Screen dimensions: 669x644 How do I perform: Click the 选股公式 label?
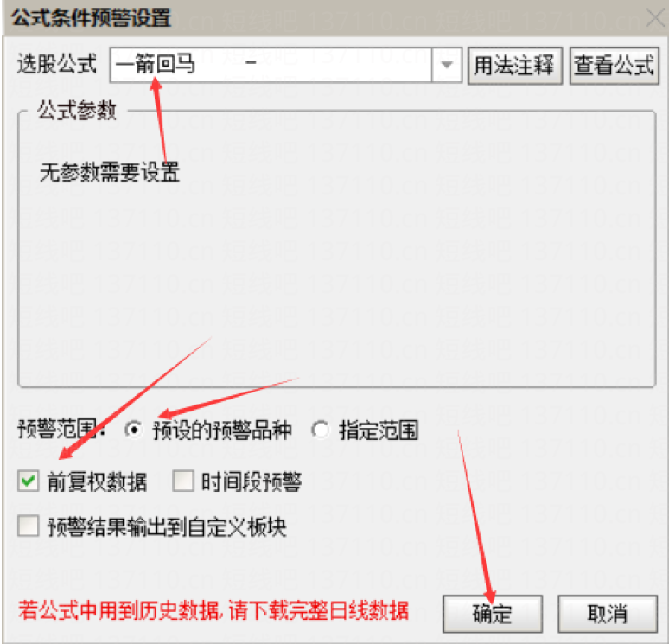click(57, 65)
